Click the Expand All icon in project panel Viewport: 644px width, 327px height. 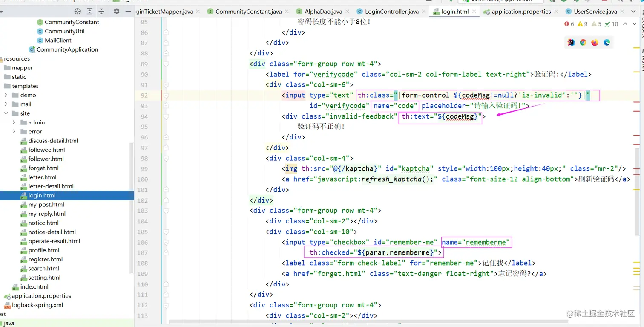point(89,12)
